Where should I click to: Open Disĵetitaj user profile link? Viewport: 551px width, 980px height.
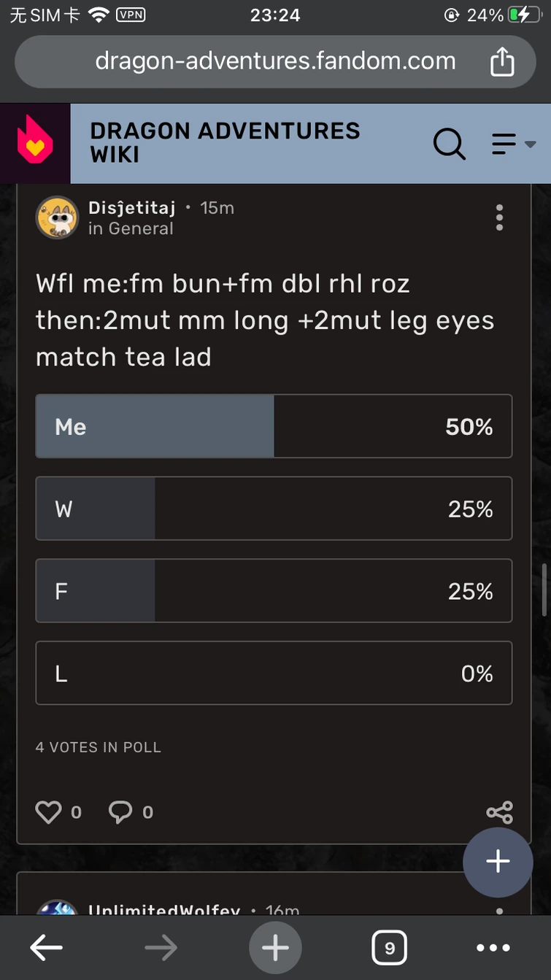click(x=131, y=208)
